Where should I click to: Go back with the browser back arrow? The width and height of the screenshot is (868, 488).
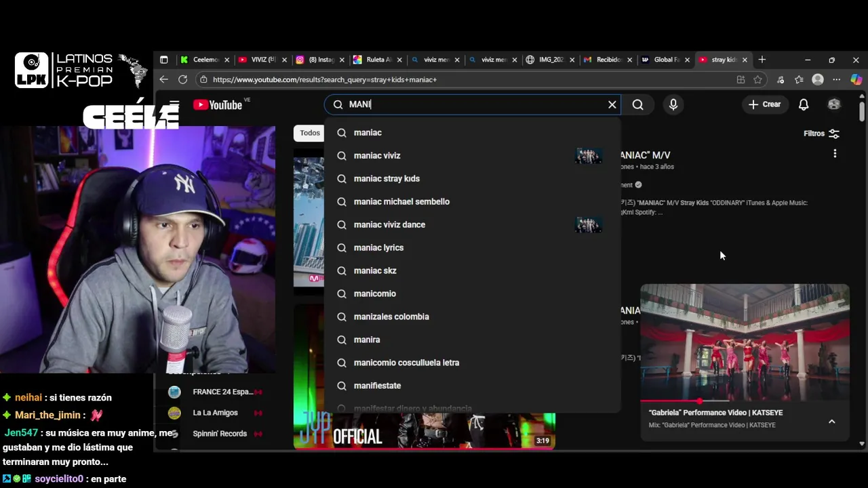tap(163, 79)
